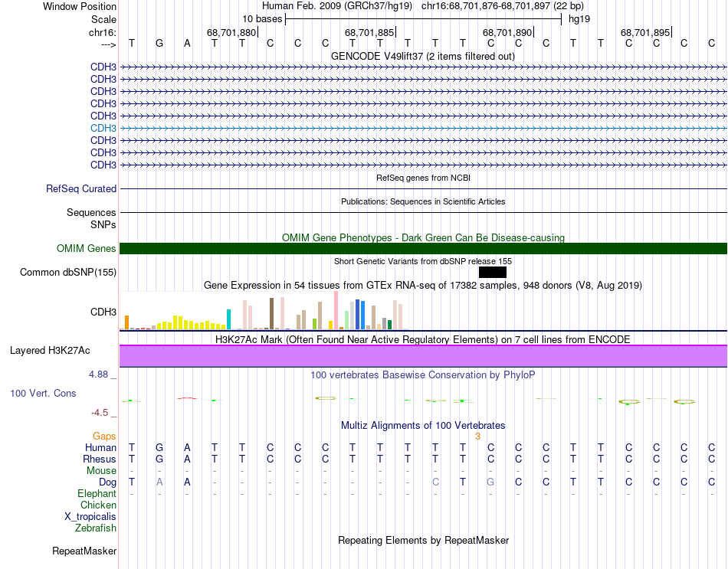Open the OMIM Genes track label
Image resolution: width=728 pixels, height=569 pixels.
(x=87, y=248)
